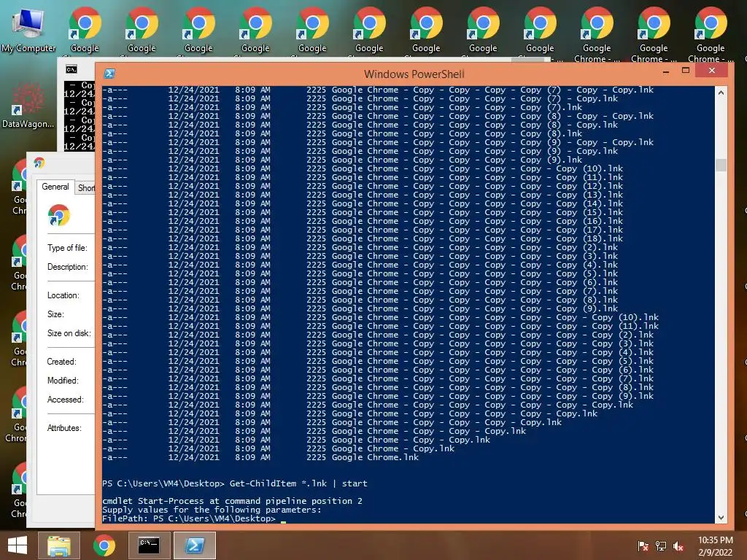This screenshot has height=560, width=747.
Task: Click the 'Attributes:' label in Properties
Action: click(64, 427)
